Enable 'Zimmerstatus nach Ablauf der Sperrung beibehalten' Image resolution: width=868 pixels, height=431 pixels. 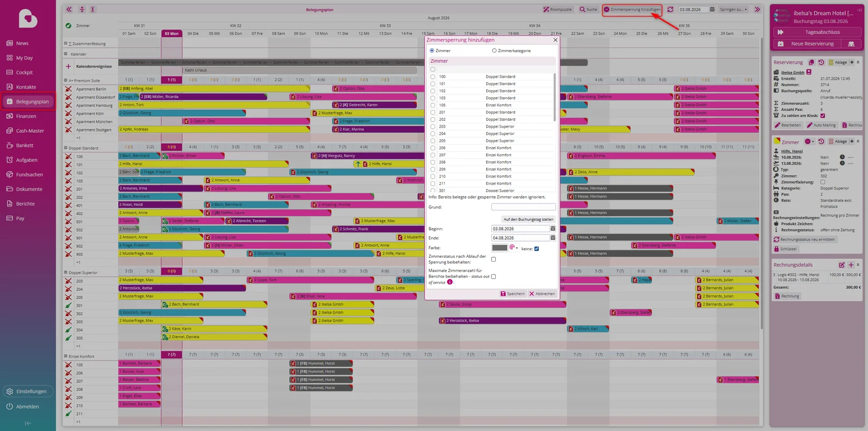click(x=493, y=259)
